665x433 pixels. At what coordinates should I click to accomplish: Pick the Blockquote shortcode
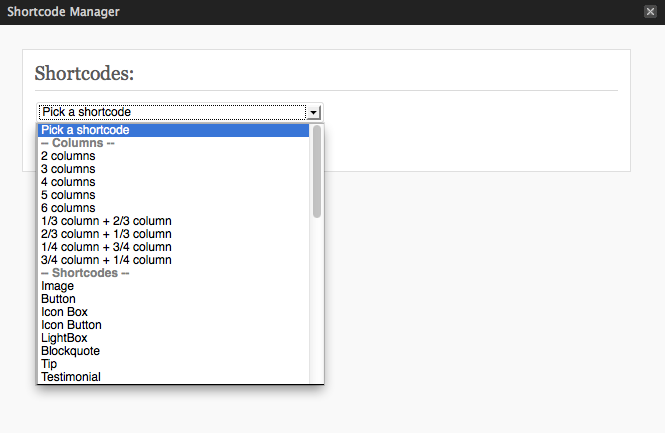click(x=173, y=351)
